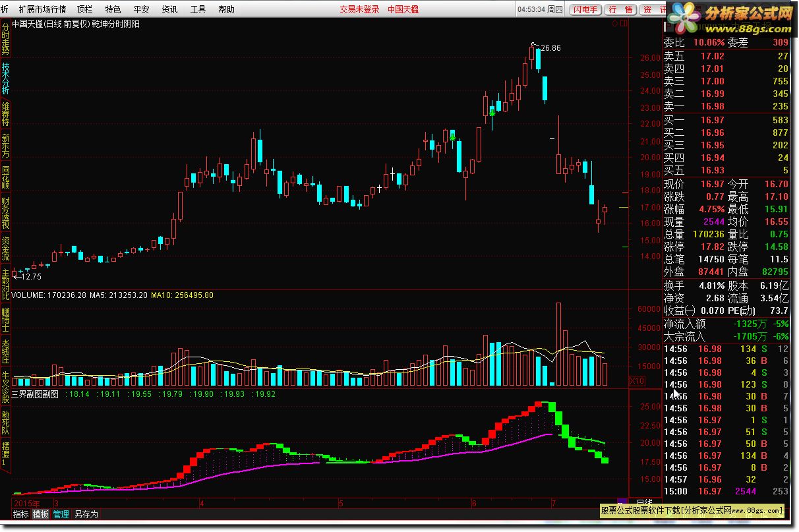Click the 买一 price 16.97 in order book
799x532 pixels.
coord(712,120)
